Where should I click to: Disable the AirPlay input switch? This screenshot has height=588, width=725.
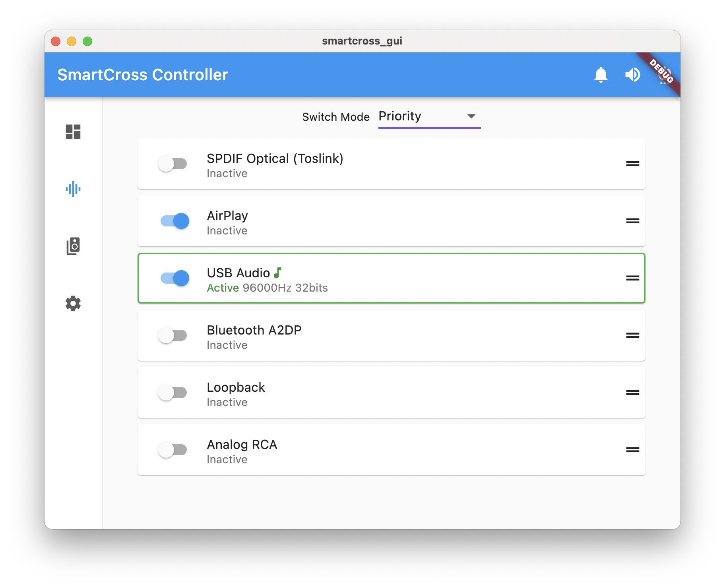click(x=175, y=221)
